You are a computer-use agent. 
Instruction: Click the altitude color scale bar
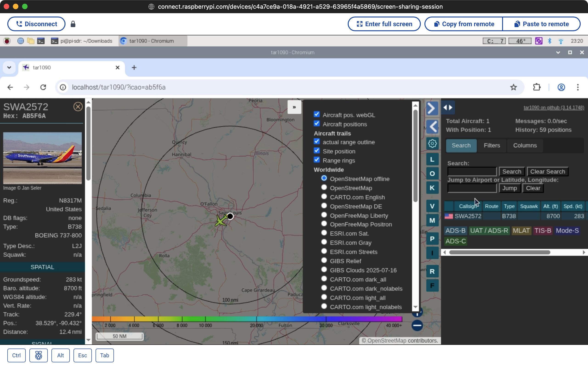(x=247, y=319)
